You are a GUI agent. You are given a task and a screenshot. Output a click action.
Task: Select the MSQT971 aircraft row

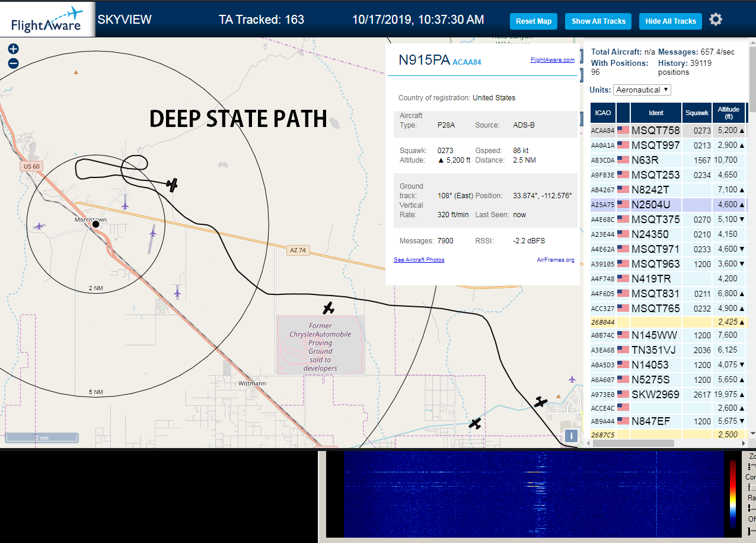point(668,249)
